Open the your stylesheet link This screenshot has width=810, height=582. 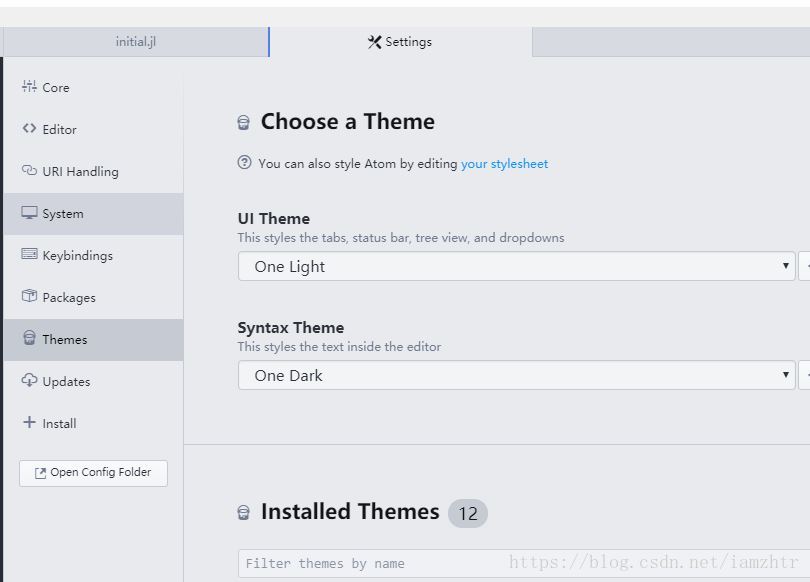[504, 164]
